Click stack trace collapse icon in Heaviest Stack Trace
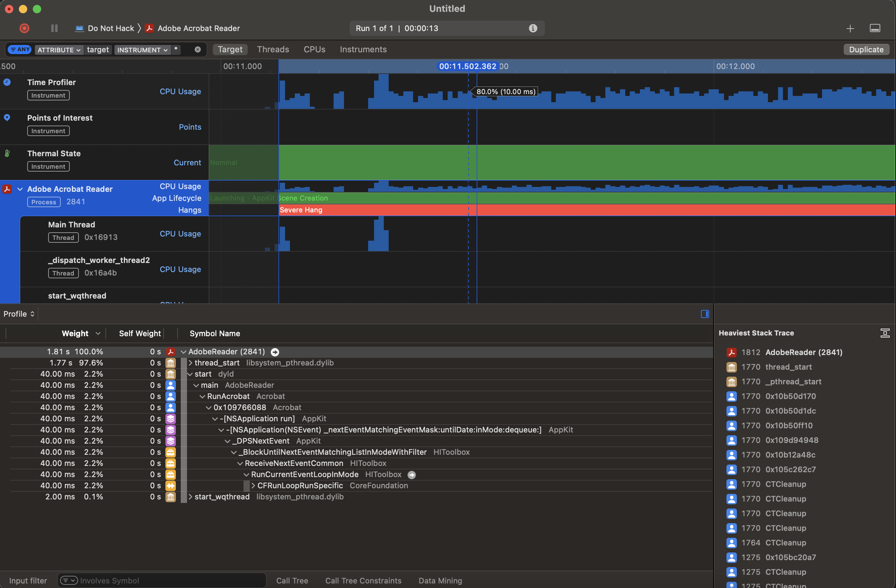This screenshot has width=896, height=588. 885,333
